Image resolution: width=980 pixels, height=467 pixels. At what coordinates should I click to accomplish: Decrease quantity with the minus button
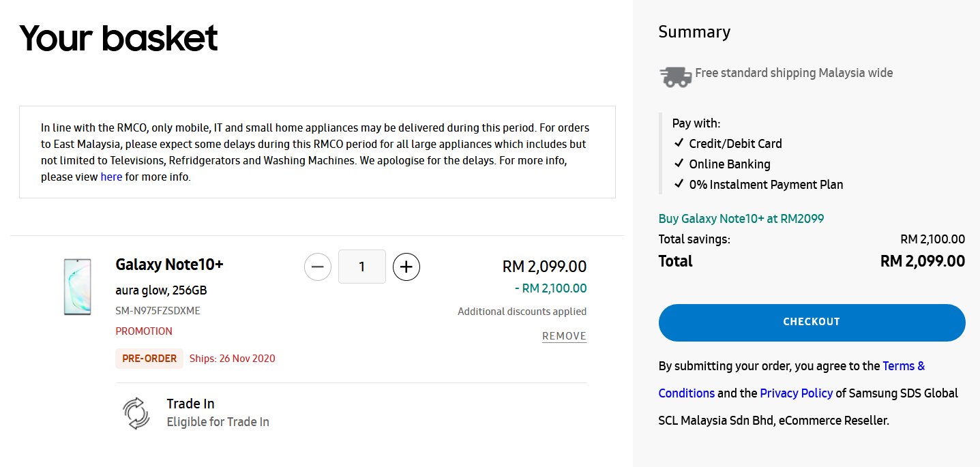317,267
